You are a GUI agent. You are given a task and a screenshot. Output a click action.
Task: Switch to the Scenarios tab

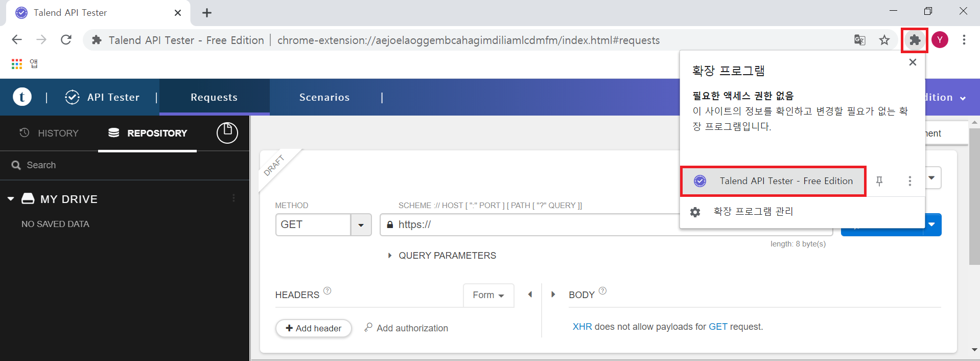pyautogui.click(x=324, y=97)
